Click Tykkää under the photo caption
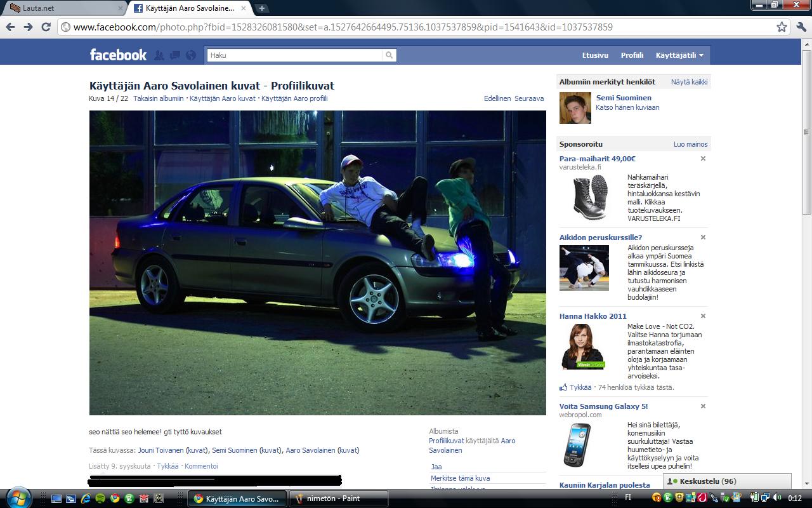The height and width of the screenshot is (508, 812). [167, 466]
